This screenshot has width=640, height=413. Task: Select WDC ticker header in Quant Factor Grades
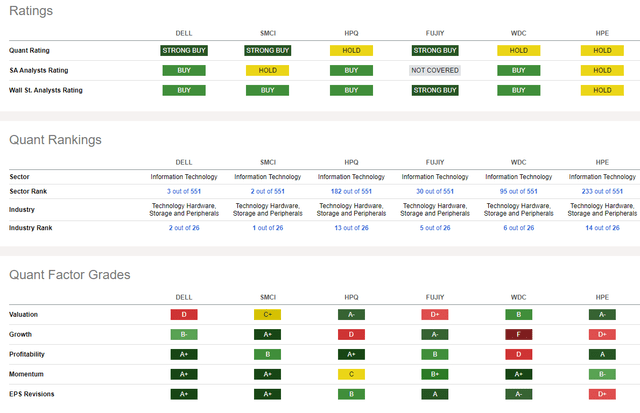[x=518, y=298]
